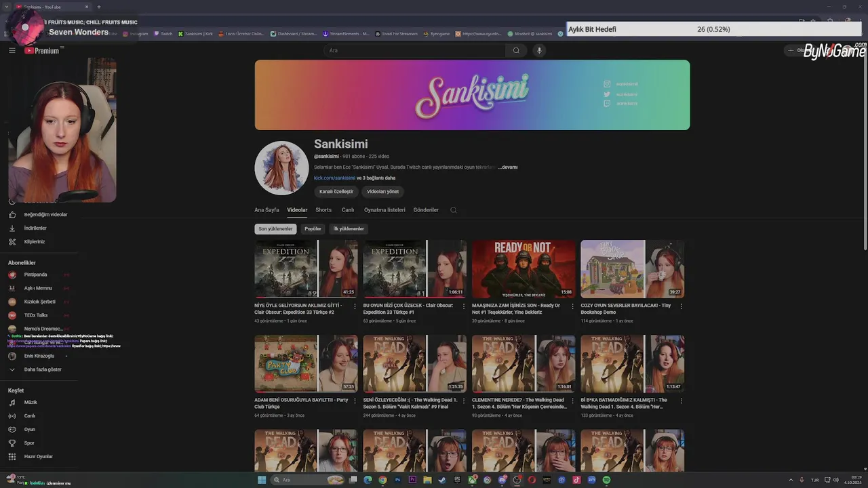Image resolution: width=868 pixels, height=488 pixels.
Task: Open Enis Kirazoglu subscription channel
Action: 41,356
